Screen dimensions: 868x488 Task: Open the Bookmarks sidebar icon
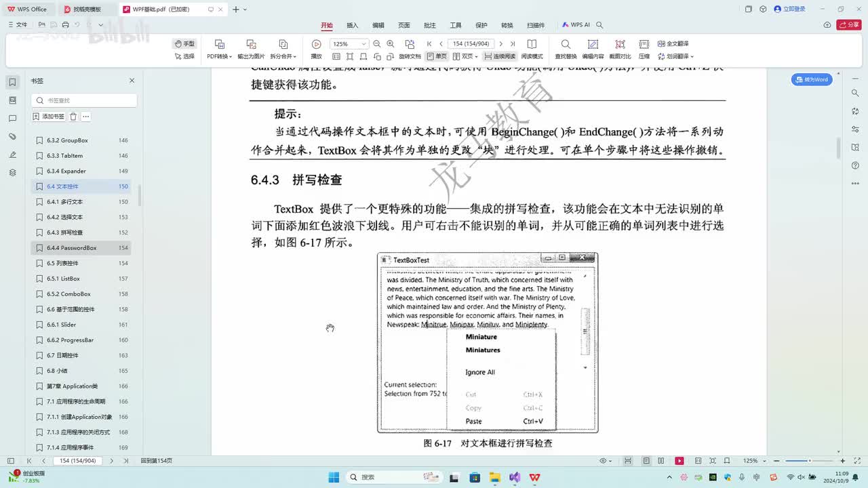tap(12, 82)
